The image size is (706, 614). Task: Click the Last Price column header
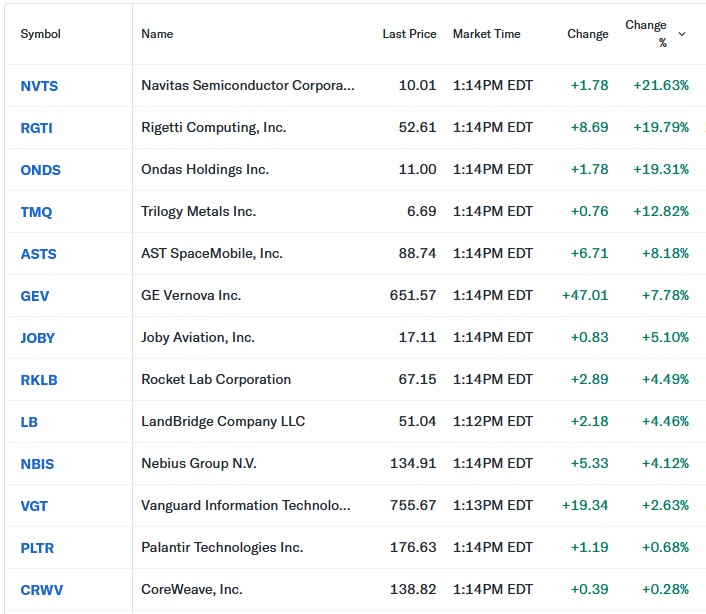(409, 34)
